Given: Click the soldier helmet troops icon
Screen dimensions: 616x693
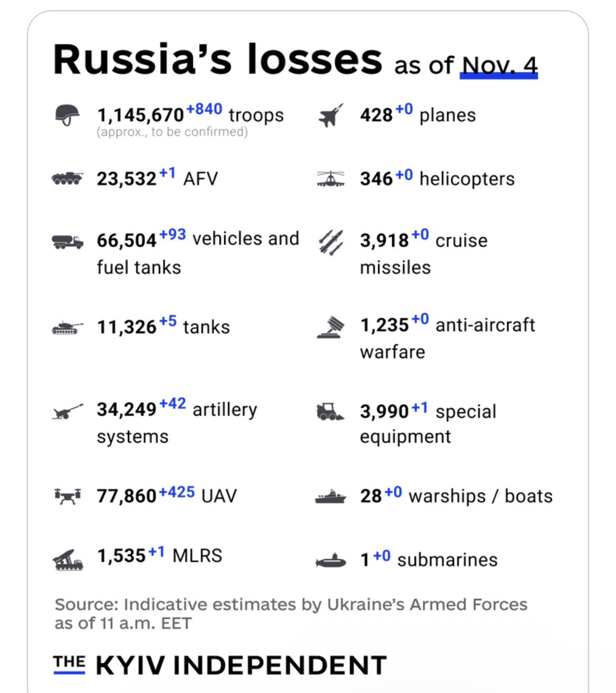Looking at the screenshot, I should point(67,114).
